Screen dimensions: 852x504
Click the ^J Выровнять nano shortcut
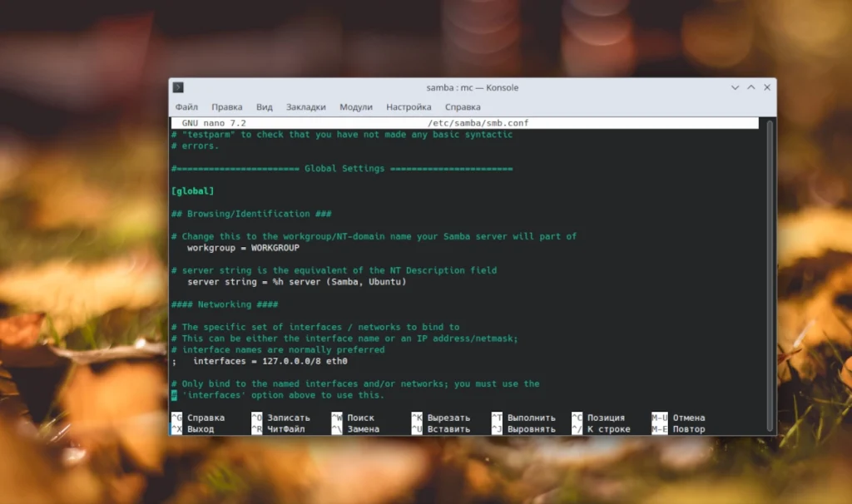tap(524, 429)
